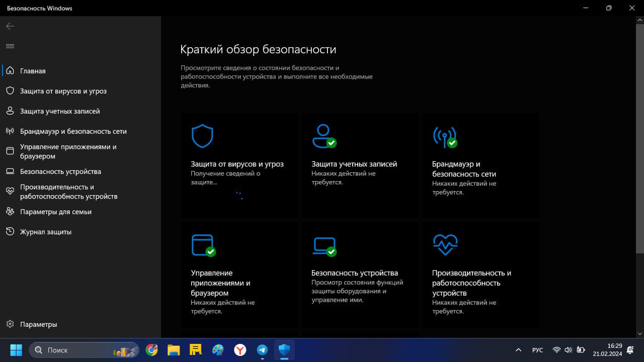
Task: Open "Защита от вирусов и угроз" in sidebar
Action: coord(63,91)
